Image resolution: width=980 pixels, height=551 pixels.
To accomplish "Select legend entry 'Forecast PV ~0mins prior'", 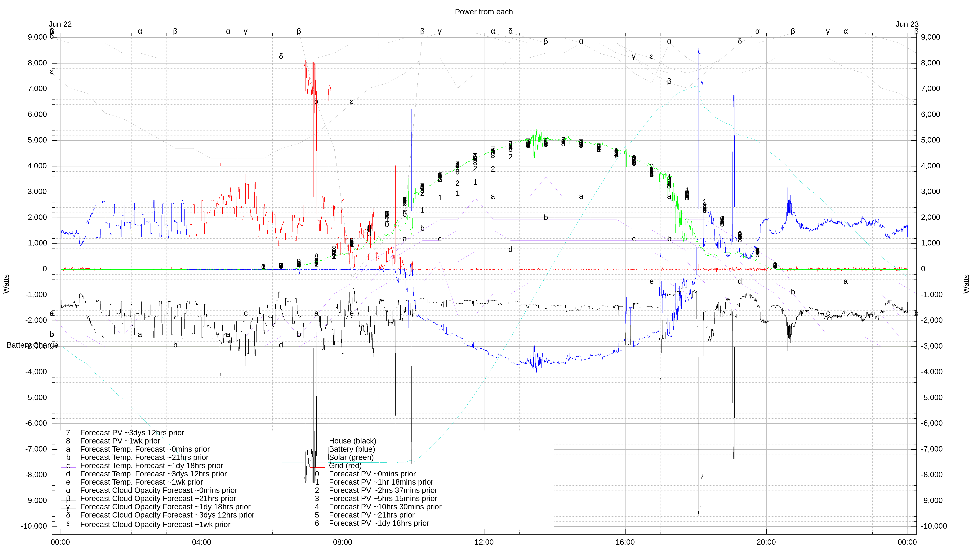I will (372, 474).
